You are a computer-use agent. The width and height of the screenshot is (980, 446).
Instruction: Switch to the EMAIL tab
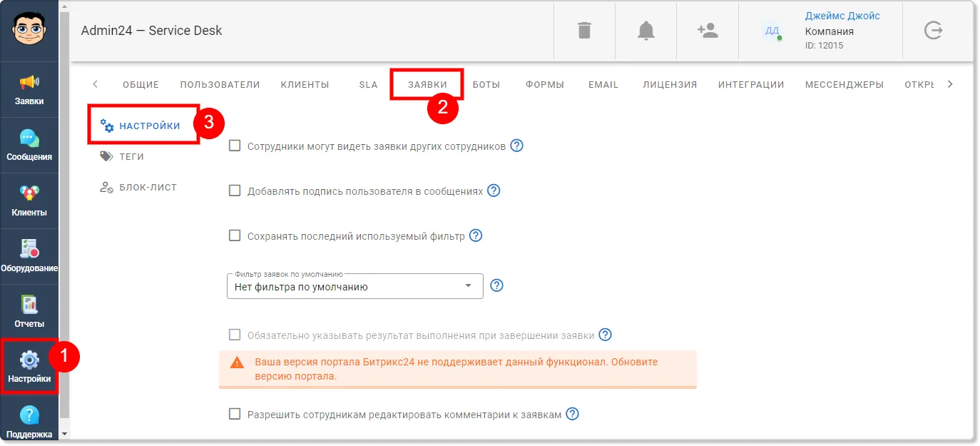tap(603, 84)
